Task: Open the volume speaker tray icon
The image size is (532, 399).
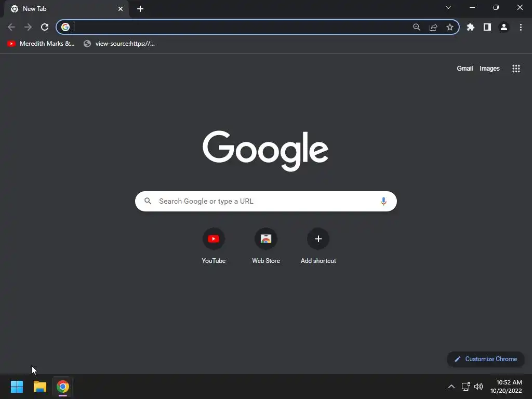Action: coord(478,387)
